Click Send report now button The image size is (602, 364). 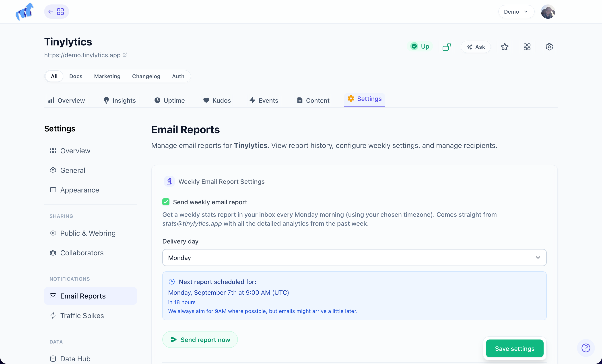[200, 339]
